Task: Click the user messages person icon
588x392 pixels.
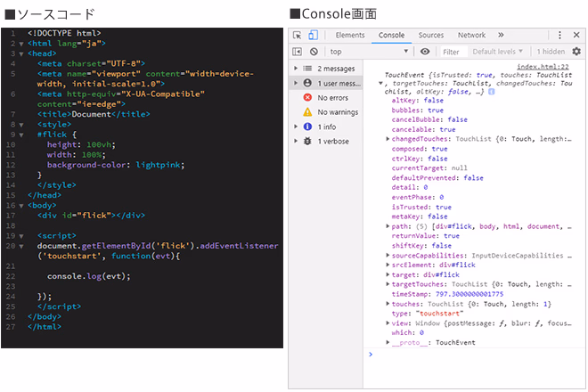Action: pos(307,83)
